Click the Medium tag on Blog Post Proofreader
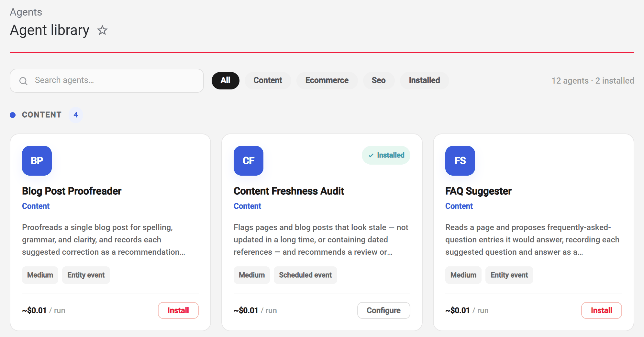This screenshot has width=644, height=337. coord(40,275)
